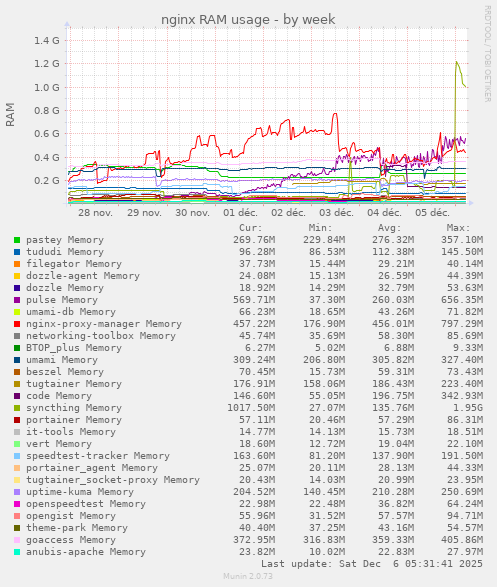Viewport: 497px width, 587px height.
Task: Click the uptime-kuma Memory violet swatch
Action: pyautogui.click(x=17, y=492)
